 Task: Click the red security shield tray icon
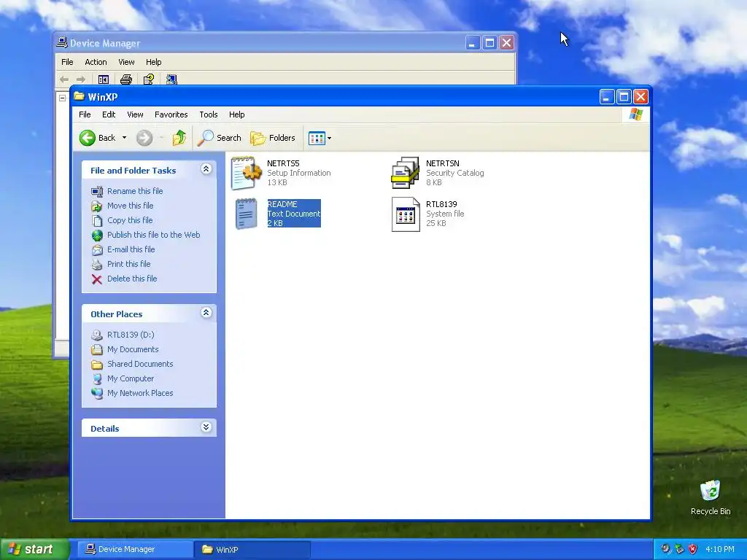[x=693, y=549]
